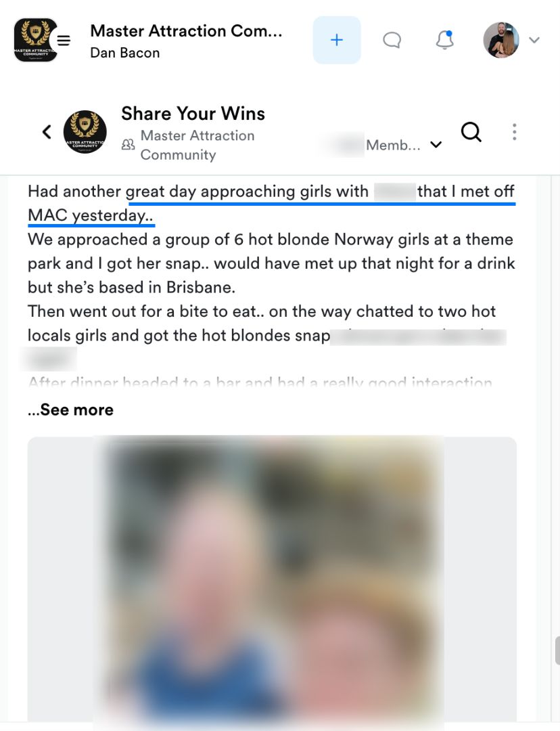Click the user profile avatar
The height and width of the screenshot is (731, 560).
click(x=501, y=40)
